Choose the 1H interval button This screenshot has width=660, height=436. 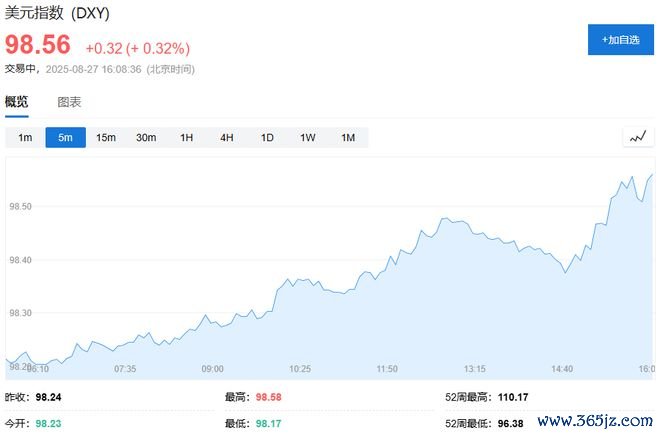(x=186, y=138)
